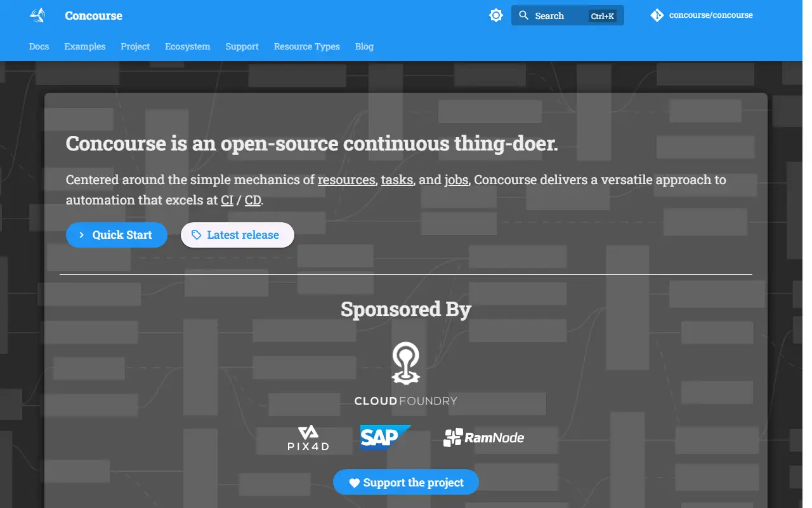812x508 pixels.
Task: Click the Quick Start button
Action: (x=117, y=235)
